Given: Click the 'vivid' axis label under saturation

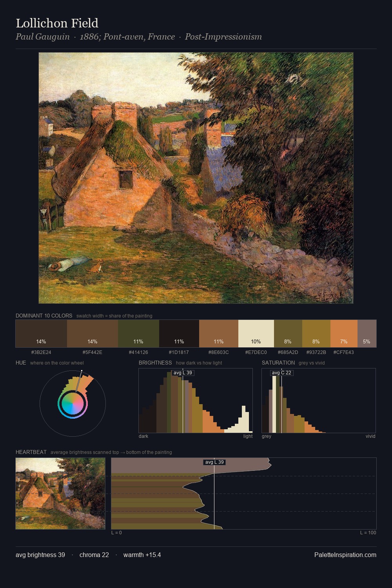Looking at the screenshot, I should [x=370, y=436].
